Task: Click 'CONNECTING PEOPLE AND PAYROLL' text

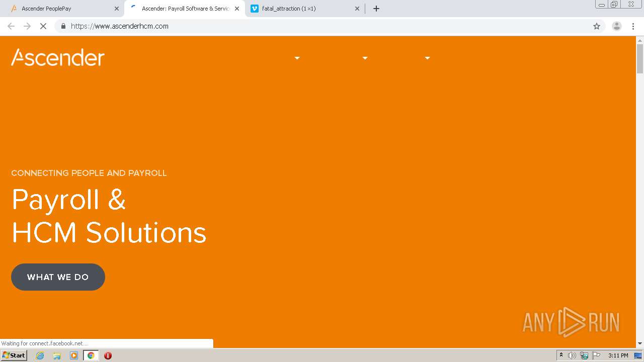Action: pyautogui.click(x=89, y=173)
